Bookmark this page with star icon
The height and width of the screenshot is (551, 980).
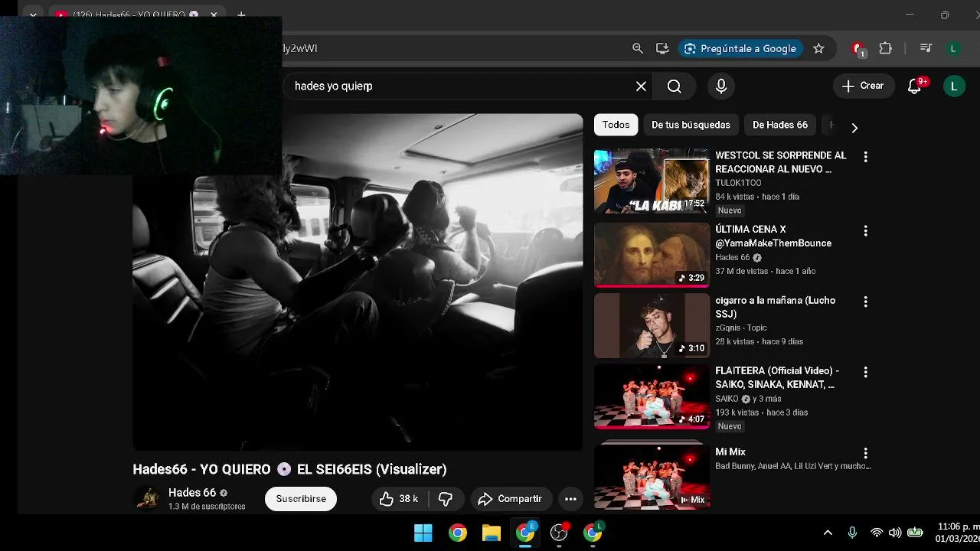[818, 48]
